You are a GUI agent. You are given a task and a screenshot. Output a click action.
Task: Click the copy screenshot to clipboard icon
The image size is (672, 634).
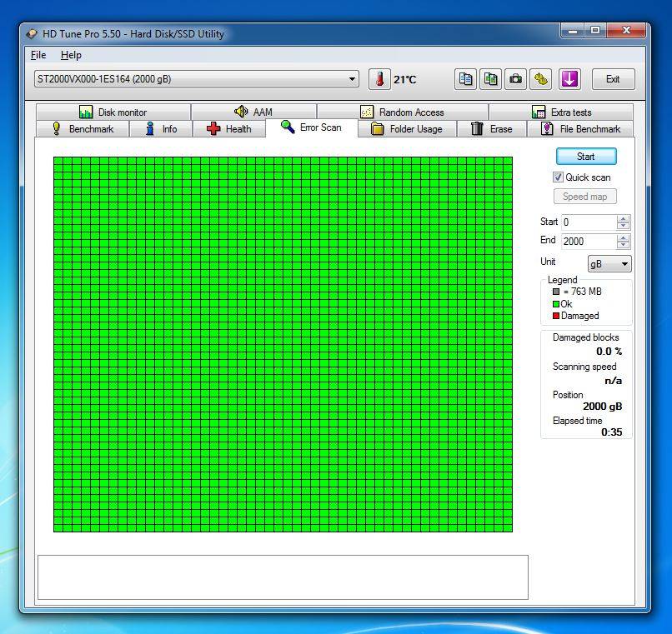pyautogui.click(x=491, y=79)
